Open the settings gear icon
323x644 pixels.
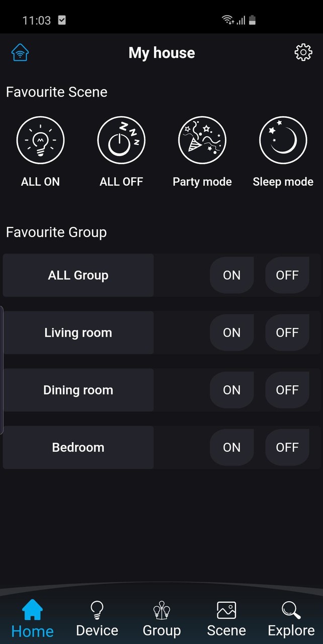(303, 52)
